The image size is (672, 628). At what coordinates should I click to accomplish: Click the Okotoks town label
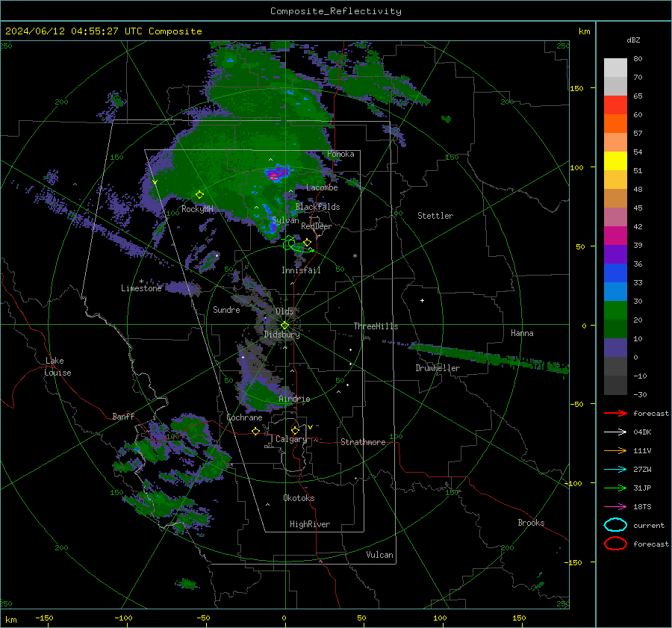coord(299,498)
